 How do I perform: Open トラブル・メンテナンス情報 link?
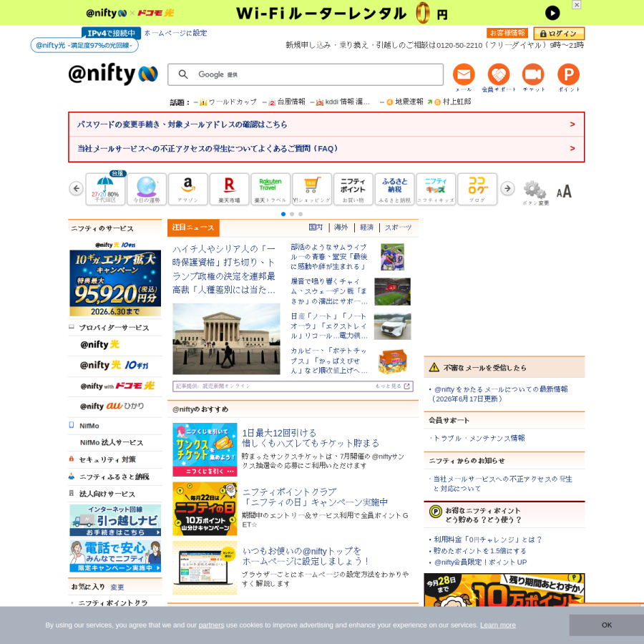[479, 438]
